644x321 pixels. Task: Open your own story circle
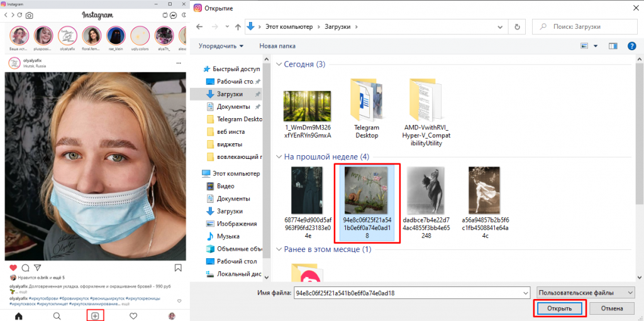pyautogui.click(x=19, y=36)
